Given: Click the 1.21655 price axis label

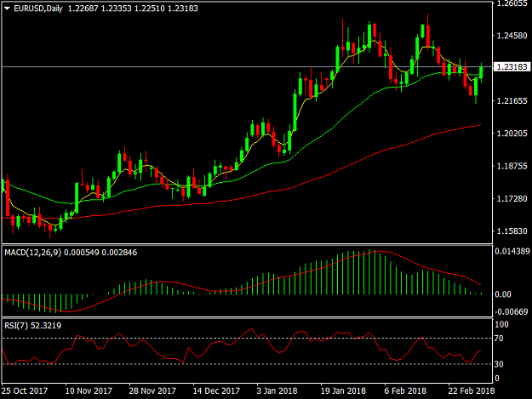Looking at the screenshot, I should [x=512, y=100].
